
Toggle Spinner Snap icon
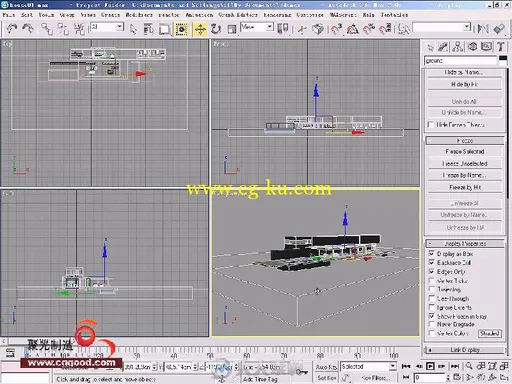(385, 29)
